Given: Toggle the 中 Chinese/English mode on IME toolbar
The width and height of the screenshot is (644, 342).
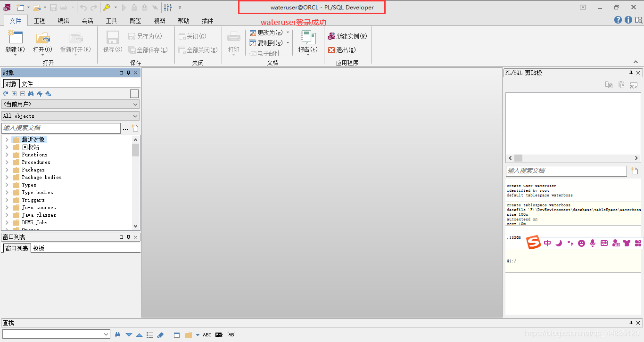Looking at the screenshot, I should (547, 243).
